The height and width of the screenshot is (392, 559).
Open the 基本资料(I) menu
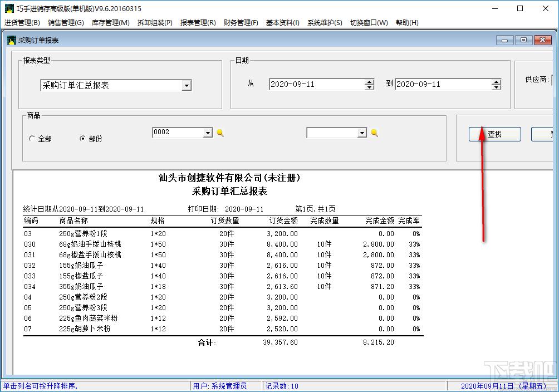coord(283,22)
